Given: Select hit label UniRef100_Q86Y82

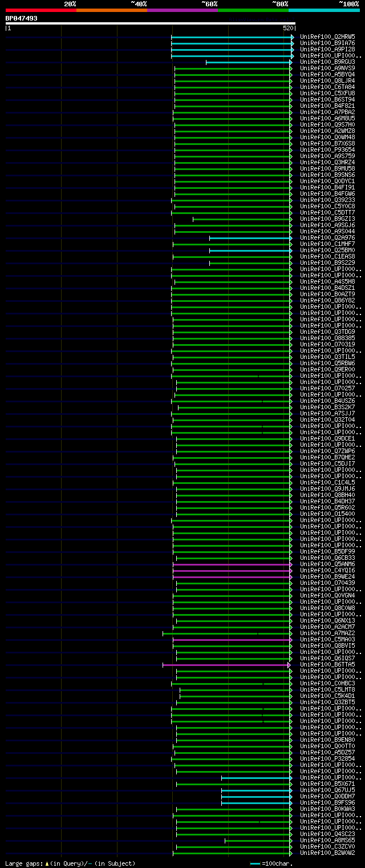Looking at the screenshot, I should click(x=327, y=300).
